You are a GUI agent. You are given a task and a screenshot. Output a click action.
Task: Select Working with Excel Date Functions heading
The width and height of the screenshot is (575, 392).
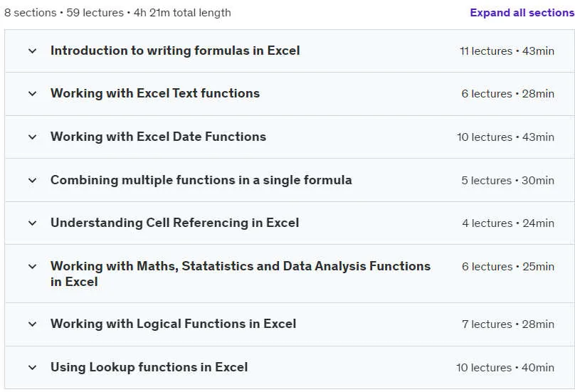[x=159, y=137]
